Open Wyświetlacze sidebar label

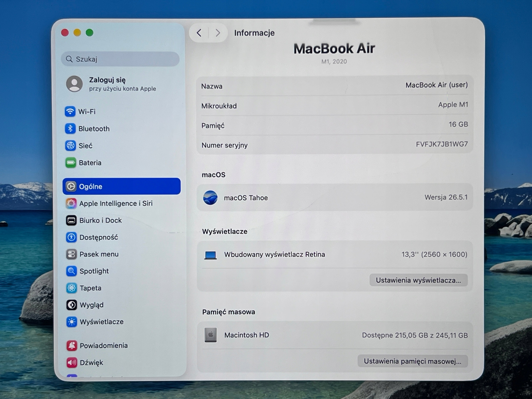(102, 322)
